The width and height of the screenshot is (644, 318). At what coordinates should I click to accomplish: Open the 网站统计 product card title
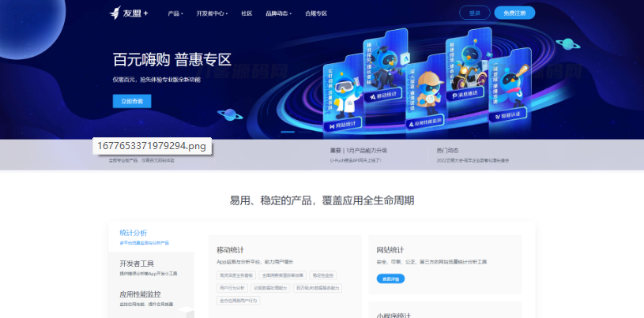(390, 250)
